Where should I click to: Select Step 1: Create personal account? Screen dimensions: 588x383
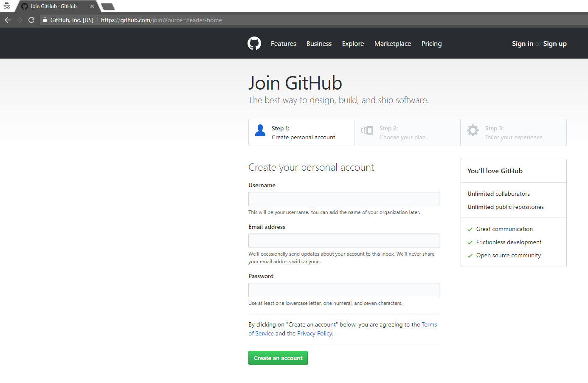301,132
